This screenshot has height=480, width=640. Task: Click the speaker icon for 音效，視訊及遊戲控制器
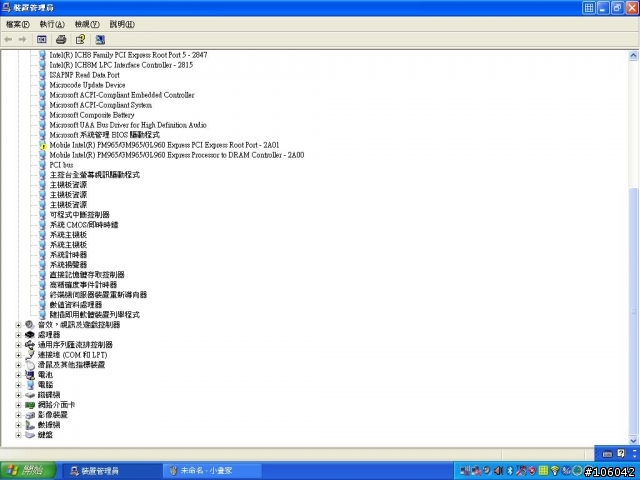pyautogui.click(x=30, y=324)
